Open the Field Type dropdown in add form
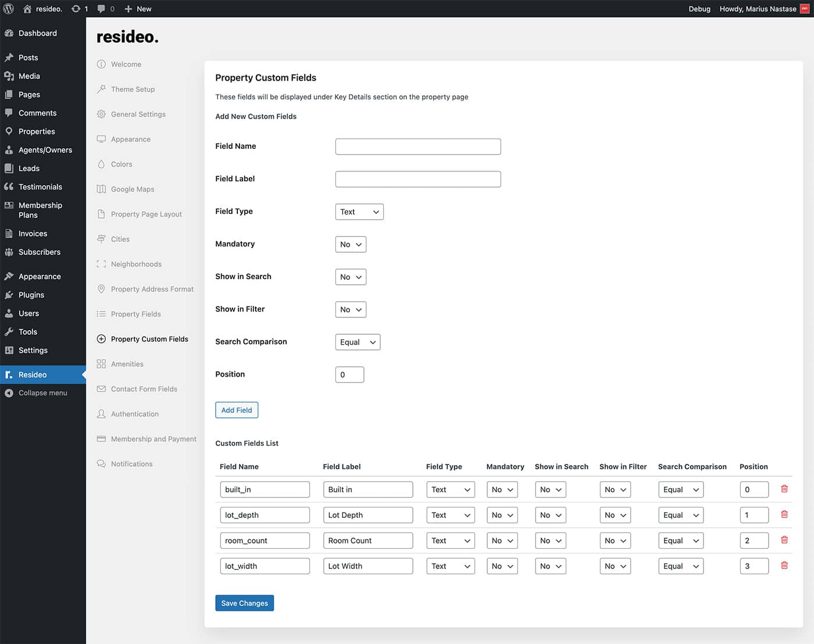Image resolution: width=814 pixels, height=644 pixels. 359,212
